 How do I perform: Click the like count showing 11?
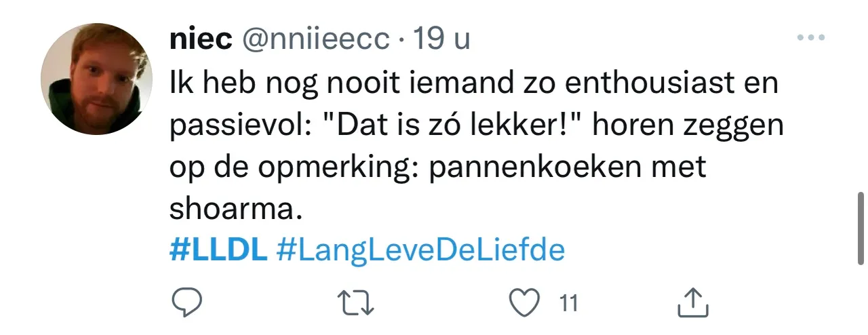568,303
